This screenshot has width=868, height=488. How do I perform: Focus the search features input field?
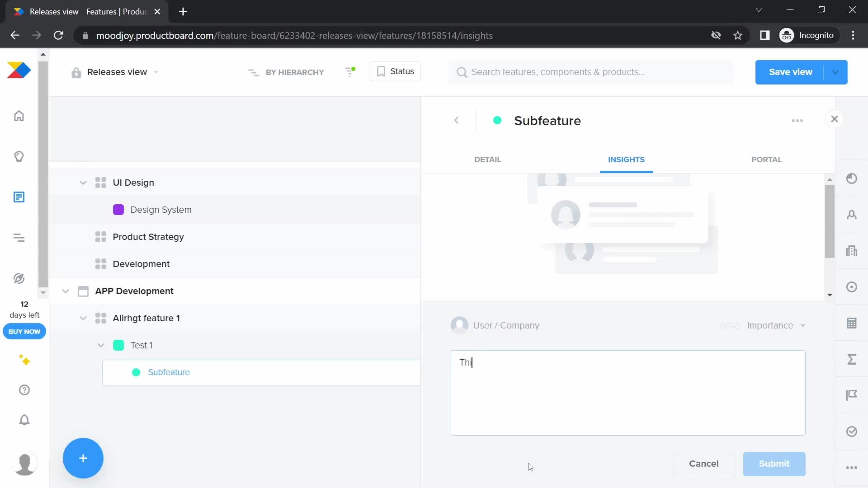[591, 72]
